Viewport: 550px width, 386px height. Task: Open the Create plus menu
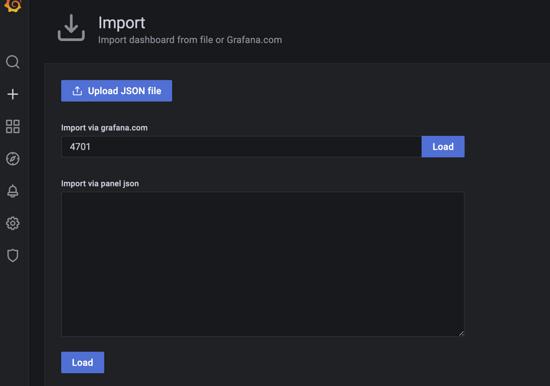coord(13,94)
